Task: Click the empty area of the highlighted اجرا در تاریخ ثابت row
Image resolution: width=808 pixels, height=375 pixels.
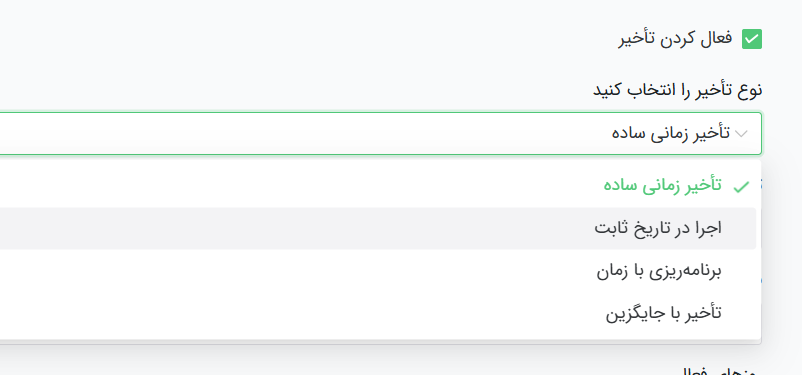Action: coord(294,229)
